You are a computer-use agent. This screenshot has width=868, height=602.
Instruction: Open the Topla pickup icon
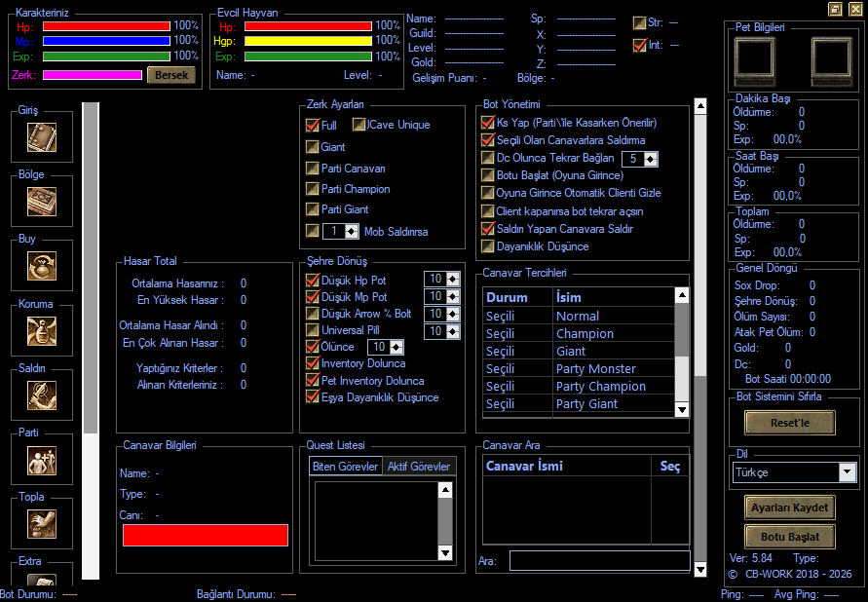coord(42,524)
